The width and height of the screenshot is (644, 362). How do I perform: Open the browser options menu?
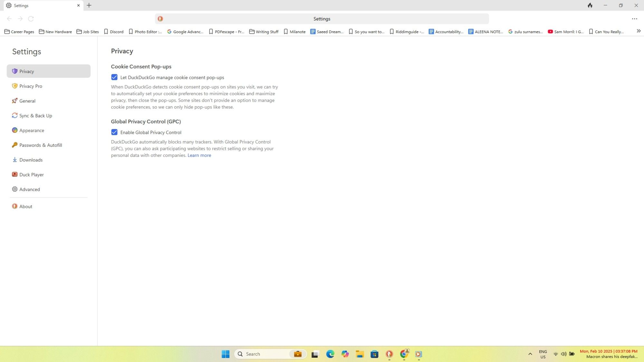[634, 19]
